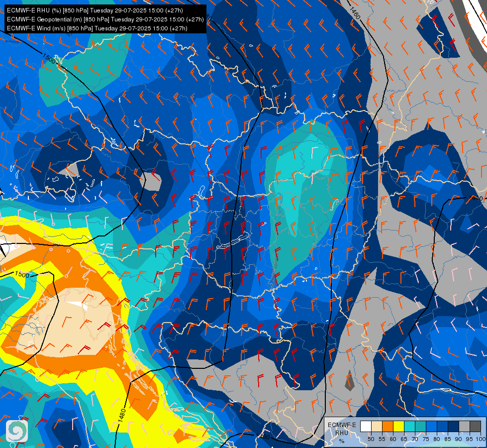Viewport: 487px width, 448px height.
Task: Click the swirl logo icon in the corner
Action: pyautogui.click(x=17, y=431)
